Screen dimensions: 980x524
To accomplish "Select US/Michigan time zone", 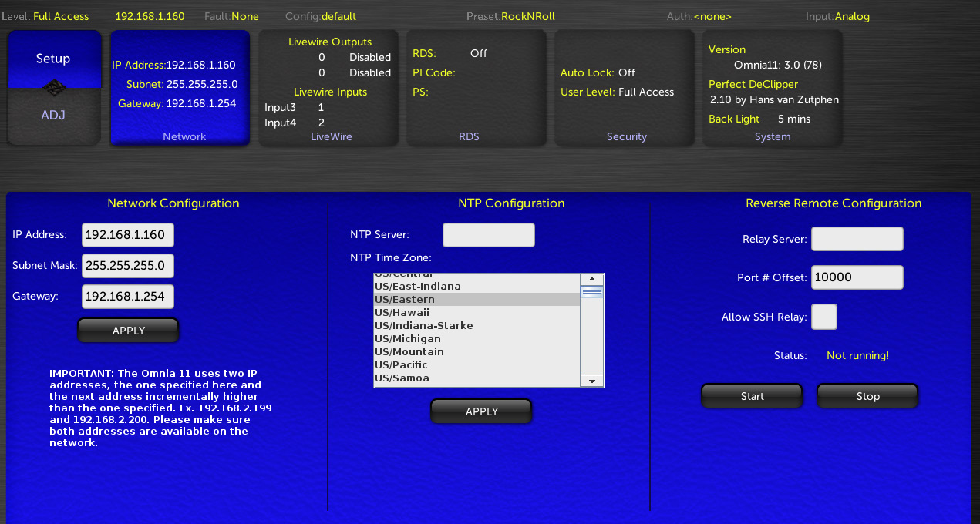I will [477, 339].
